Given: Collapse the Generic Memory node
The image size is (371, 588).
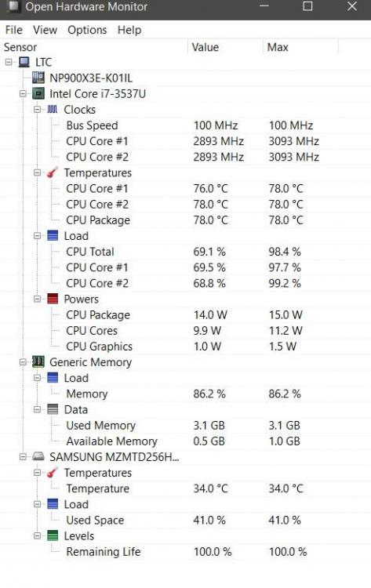Looking at the screenshot, I should (23, 362).
